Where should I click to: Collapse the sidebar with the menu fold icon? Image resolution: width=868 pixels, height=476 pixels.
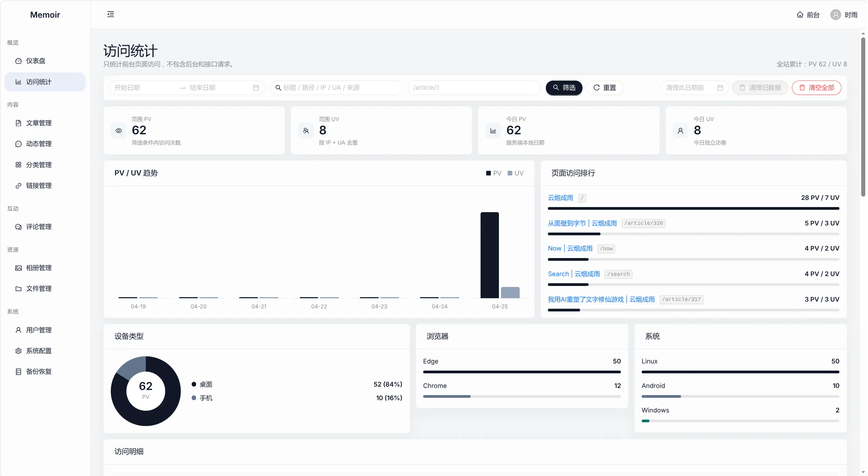click(110, 14)
